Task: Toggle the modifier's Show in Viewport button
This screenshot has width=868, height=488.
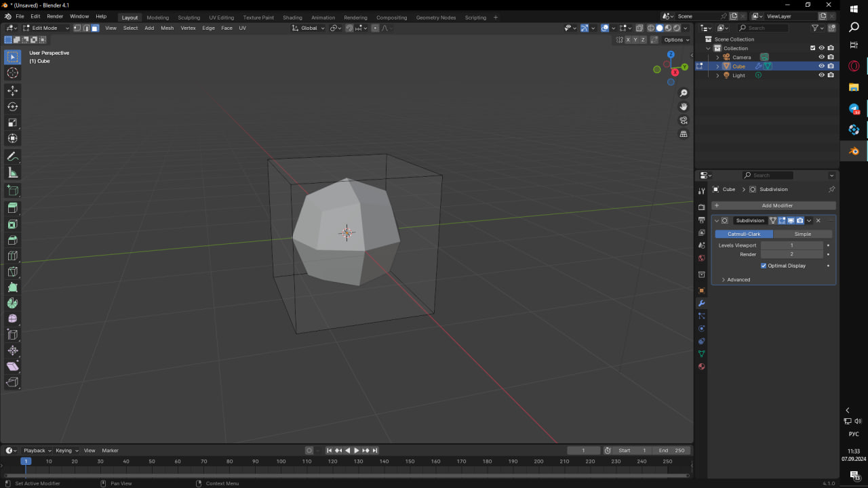Action: pos(791,220)
